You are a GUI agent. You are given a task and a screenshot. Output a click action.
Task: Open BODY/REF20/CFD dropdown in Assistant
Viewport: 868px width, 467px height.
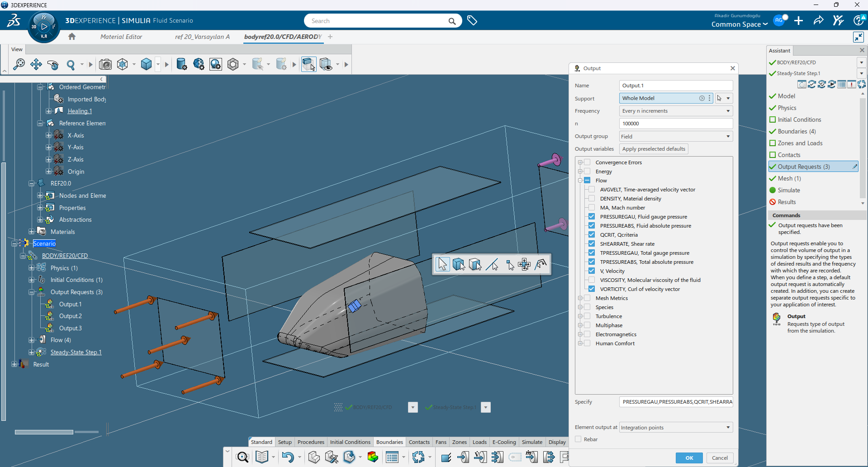(x=861, y=62)
